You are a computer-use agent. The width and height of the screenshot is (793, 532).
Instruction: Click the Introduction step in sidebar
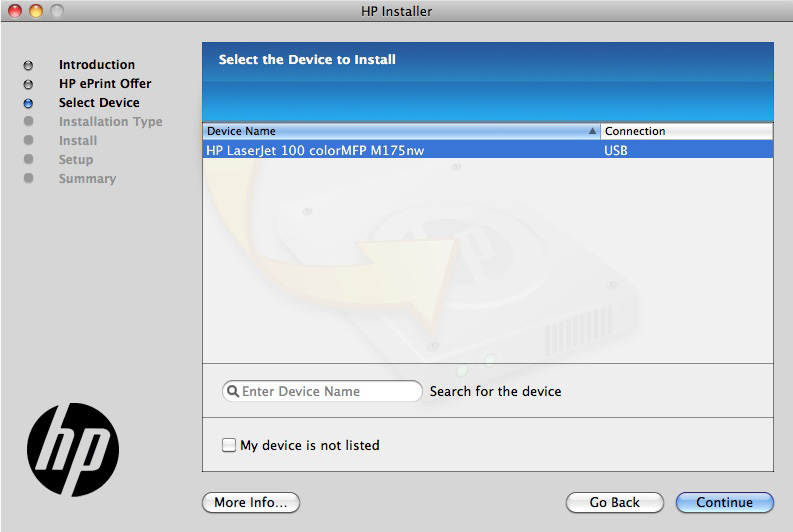[97, 65]
